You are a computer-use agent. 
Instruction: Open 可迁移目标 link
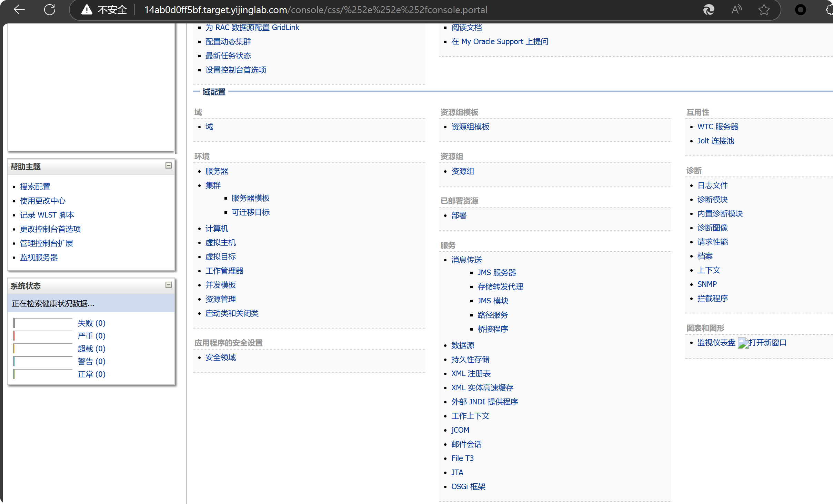pyautogui.click(x=251, y=212)
